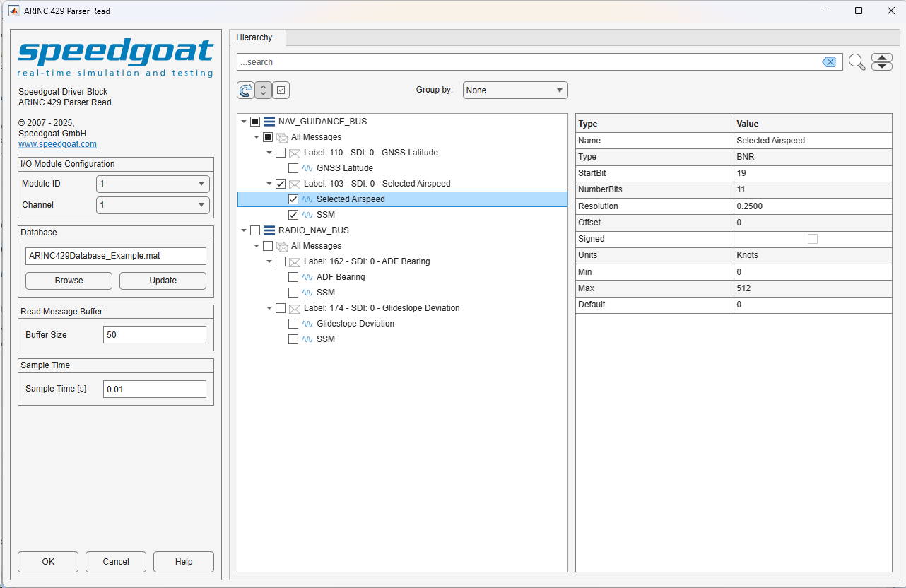Click the Browse button

[x=69, y=281]
